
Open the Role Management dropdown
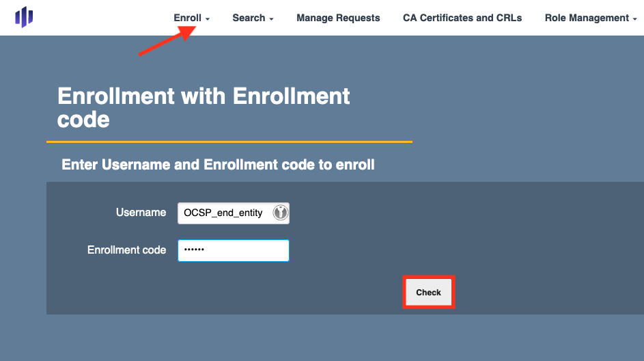587,18
